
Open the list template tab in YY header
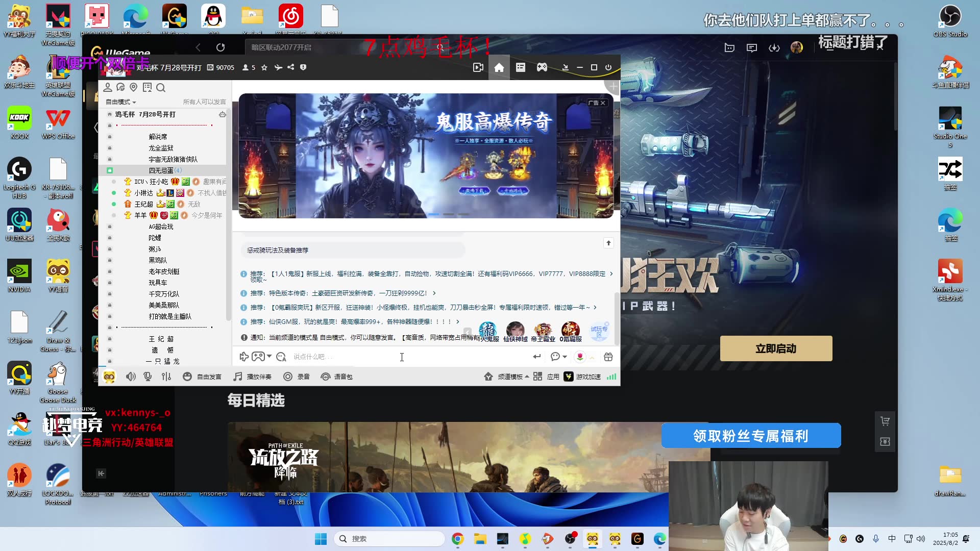[x=521, y=67]
